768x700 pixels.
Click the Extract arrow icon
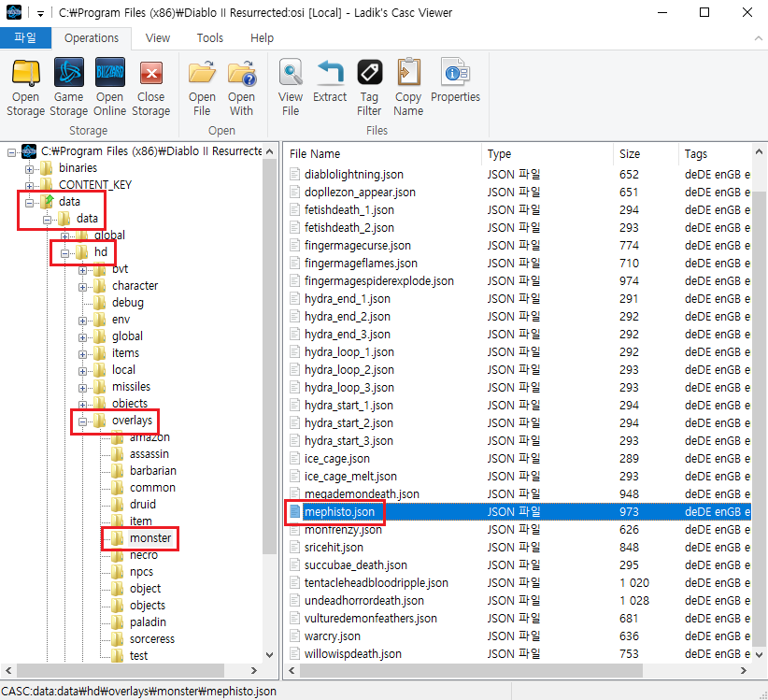(330, 72)
